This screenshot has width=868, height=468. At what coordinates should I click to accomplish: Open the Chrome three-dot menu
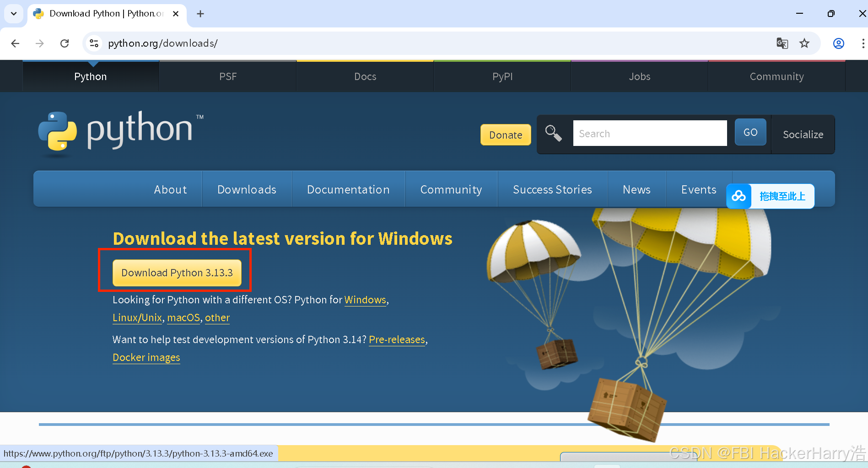(863, 43)
